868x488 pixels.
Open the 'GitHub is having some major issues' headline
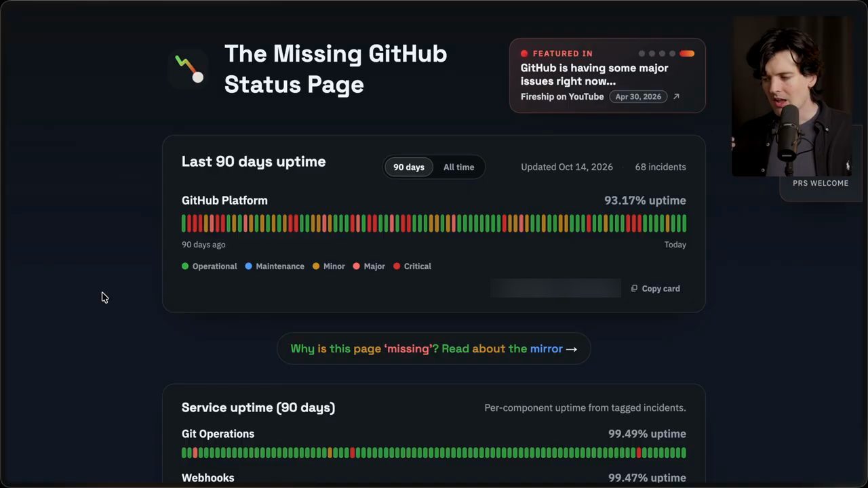(594, 75)
